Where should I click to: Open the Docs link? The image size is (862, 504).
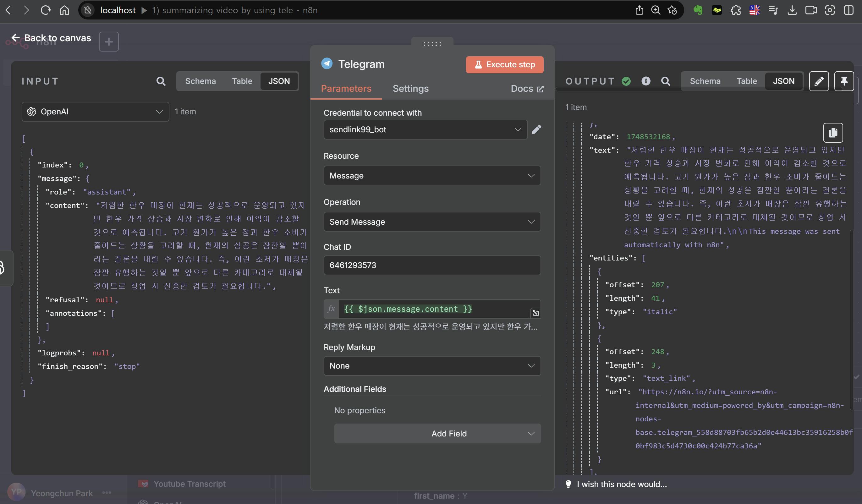tap(527, 89)
